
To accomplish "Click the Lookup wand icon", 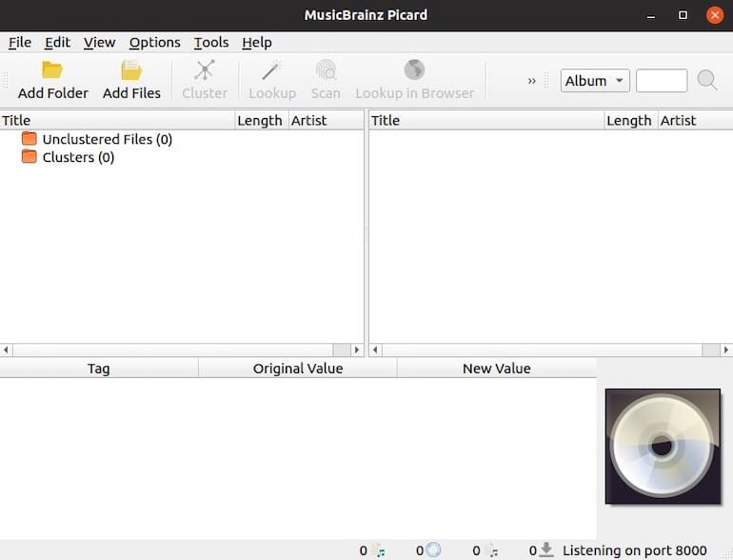I will 271,70.
